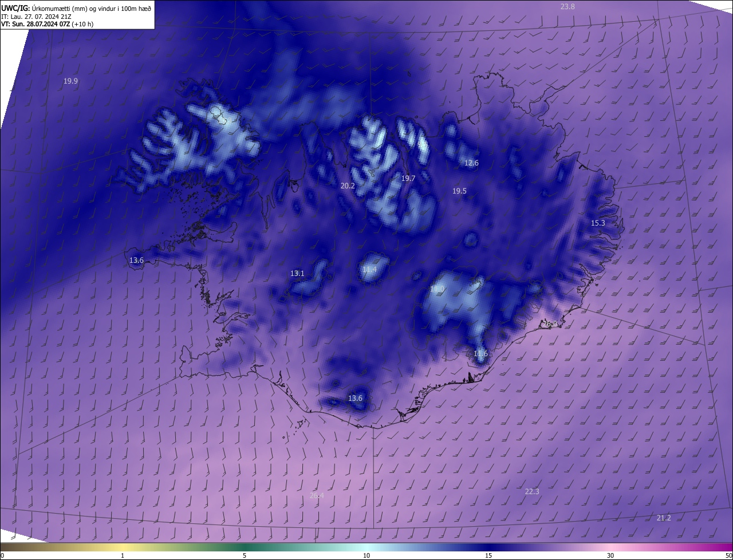Click the 1 tick on the color scale
The height and width of the screenshot is (560, 733).
pos(123,555)
